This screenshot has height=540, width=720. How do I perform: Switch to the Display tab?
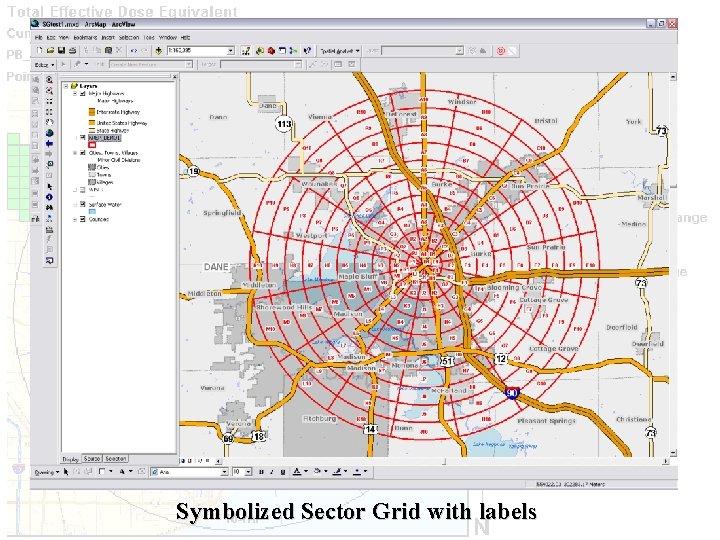pos(71,459)
